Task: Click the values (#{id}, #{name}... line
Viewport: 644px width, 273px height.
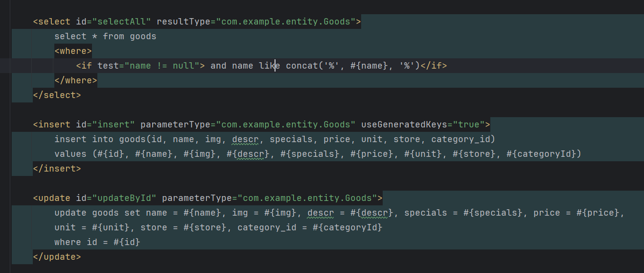Action: click(318, 154)
